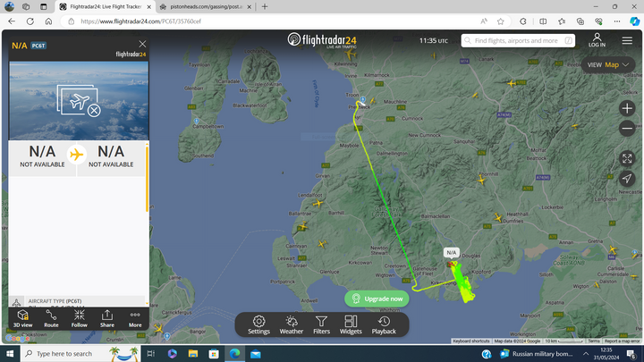Switch to the Flightradar24 browser tab
Viewport: 644px width, 362px height.
click(106, 7)
